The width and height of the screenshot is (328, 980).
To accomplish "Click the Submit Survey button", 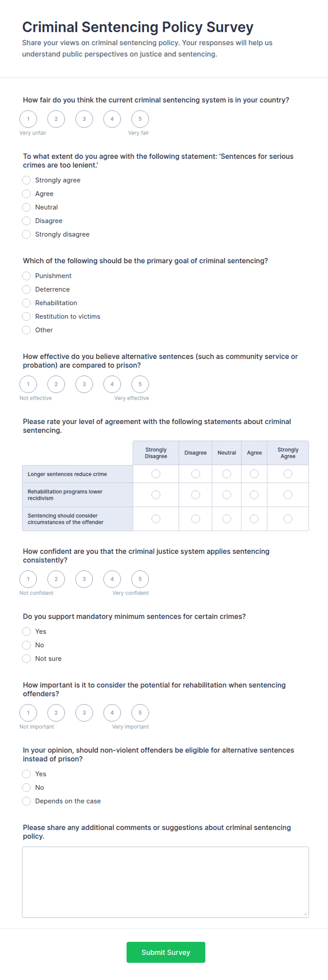I will coord(166,952).
